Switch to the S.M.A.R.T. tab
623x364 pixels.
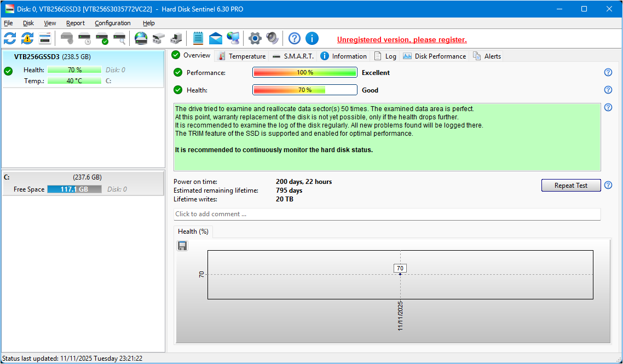pyautogui.click(x=293, y=56)
